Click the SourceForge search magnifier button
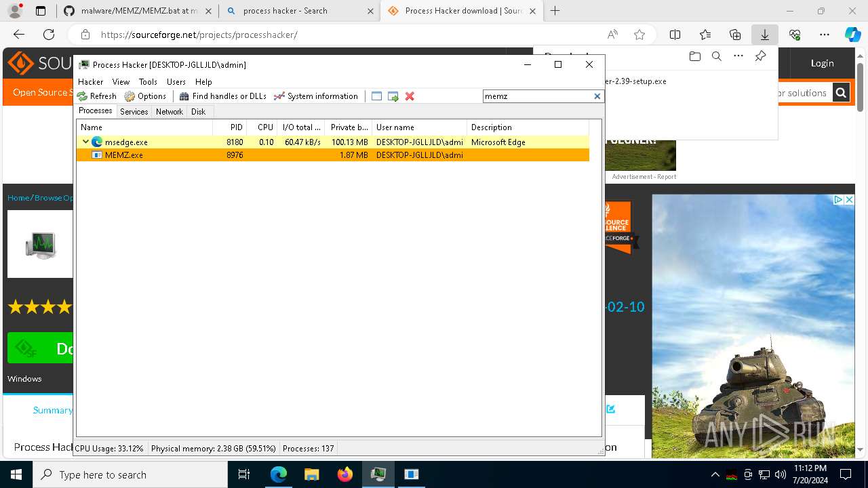868x488 pixels. (841, 93)
